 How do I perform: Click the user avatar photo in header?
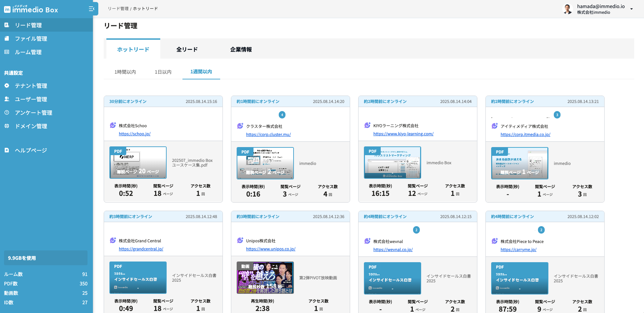pos(568,9)
